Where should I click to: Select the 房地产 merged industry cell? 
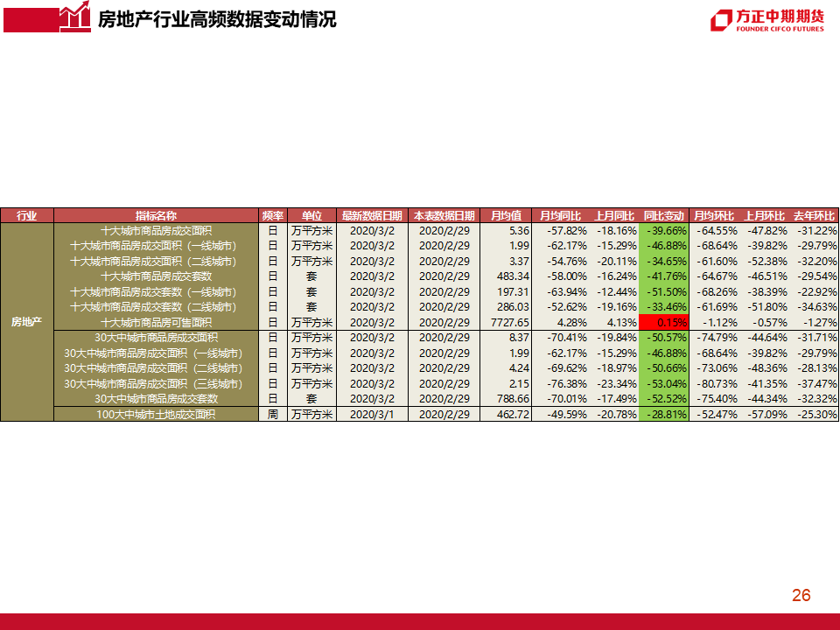point(27,322)
